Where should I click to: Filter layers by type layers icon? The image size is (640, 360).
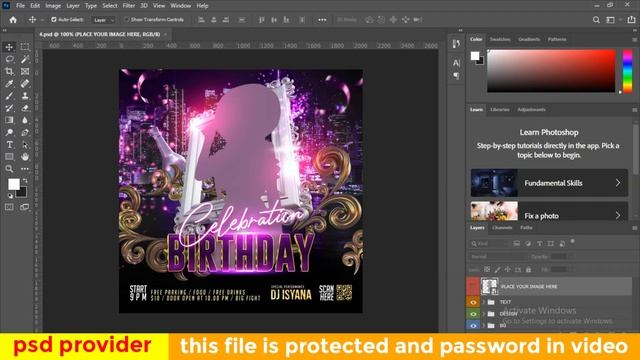[x=540, y=244]
